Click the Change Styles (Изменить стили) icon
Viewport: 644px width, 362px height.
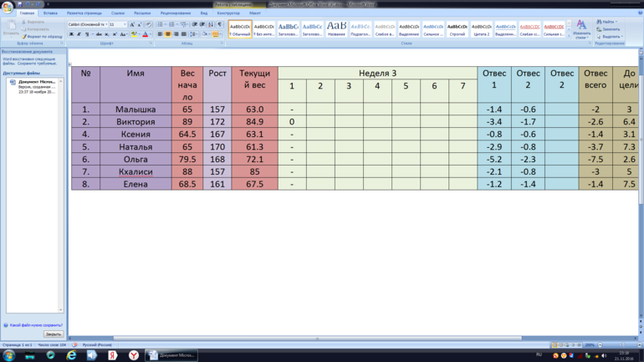point(581,29)
